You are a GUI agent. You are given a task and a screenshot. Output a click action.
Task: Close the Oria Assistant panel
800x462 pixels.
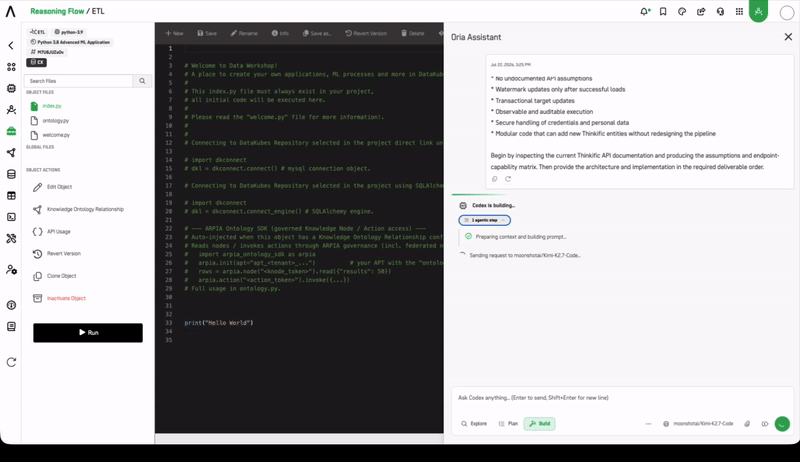point(788,37)
